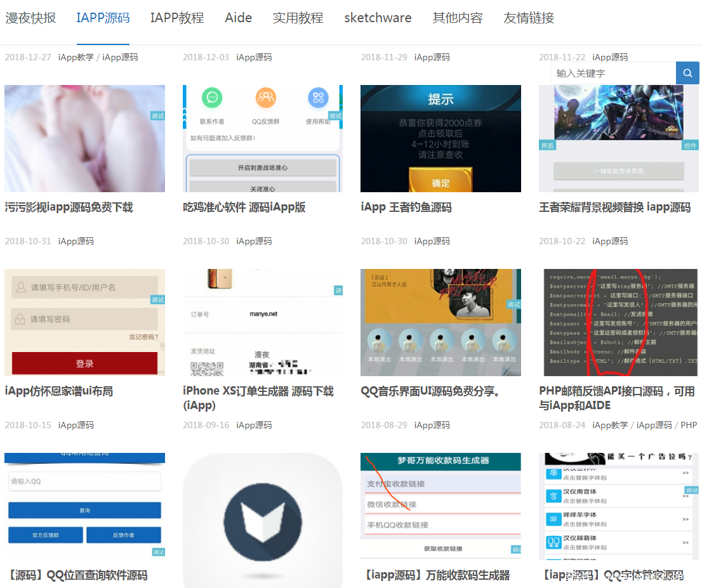Select the IAPP源码 navigation tab
The height and width of the screenshot is (588, 702).
pyautogui.click(x=103, y=18)
